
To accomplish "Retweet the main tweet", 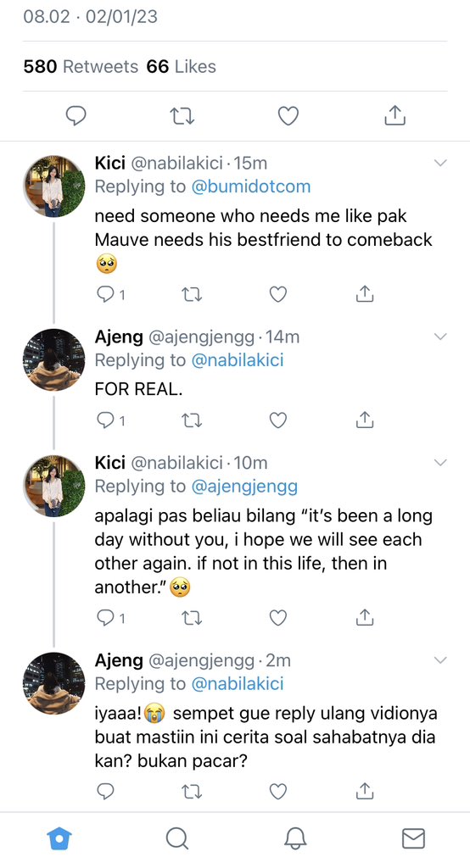I will pos(182,115).
